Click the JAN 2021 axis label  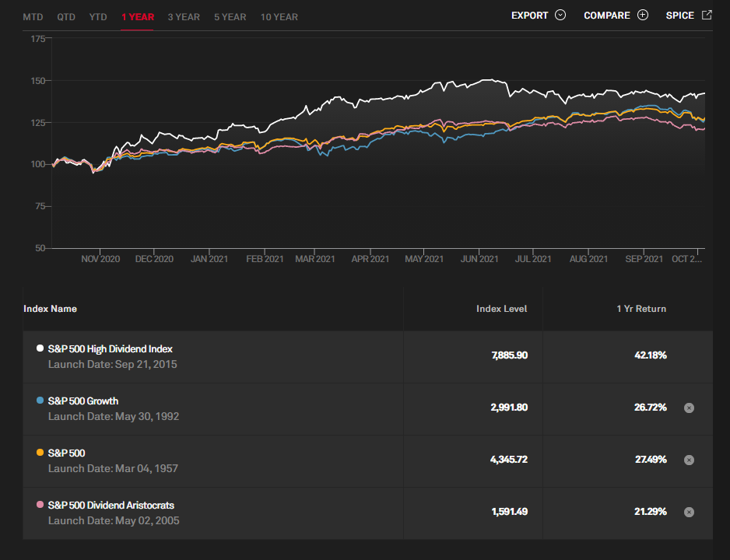[x=209, y=259]
